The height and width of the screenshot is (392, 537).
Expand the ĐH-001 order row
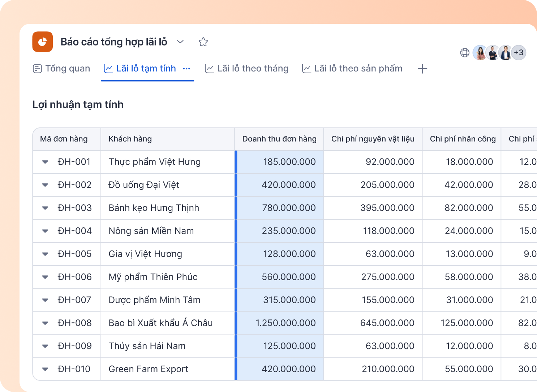45,162
